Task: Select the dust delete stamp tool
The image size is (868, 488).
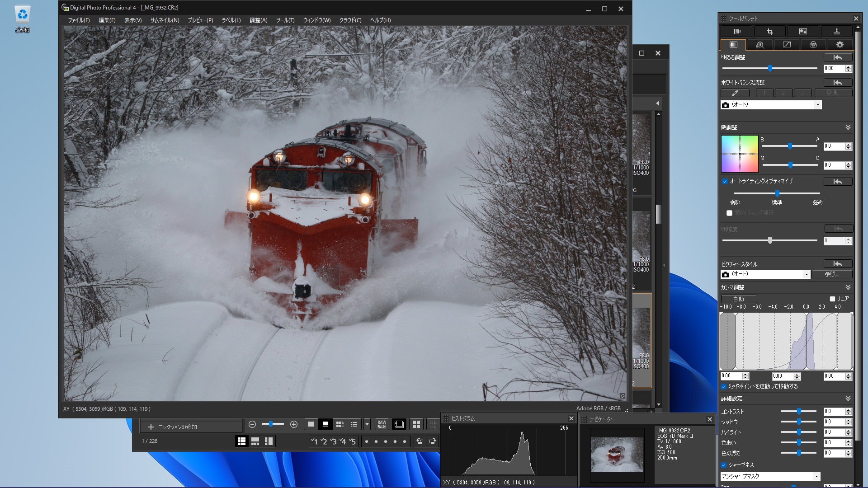Action: tap(836, 32)
